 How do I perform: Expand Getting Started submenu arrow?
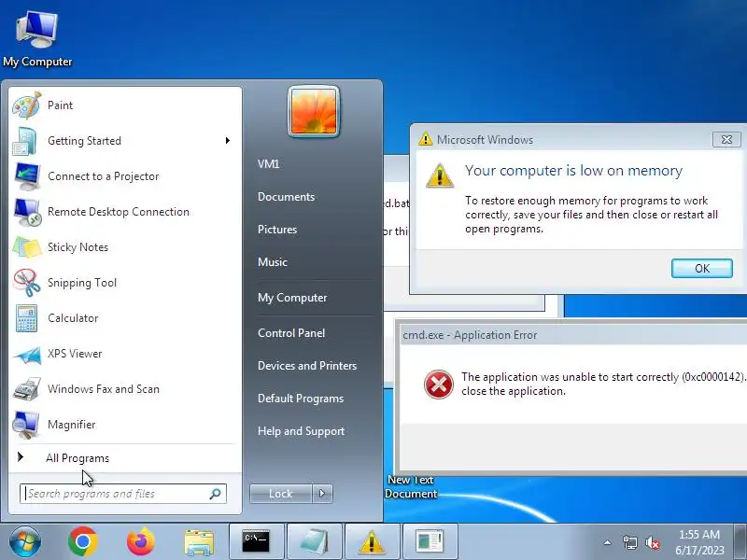[228, 141]
